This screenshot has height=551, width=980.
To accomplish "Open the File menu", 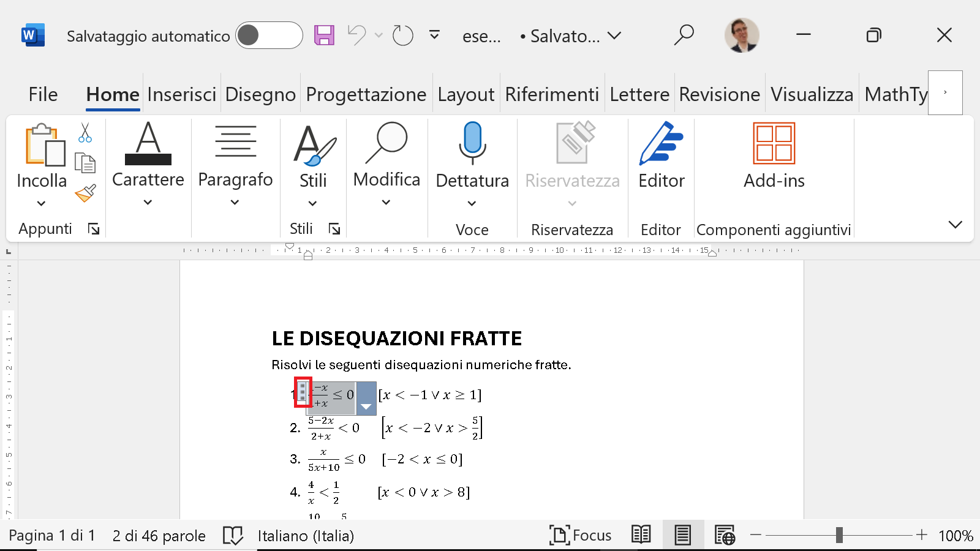I will (43, 94).
